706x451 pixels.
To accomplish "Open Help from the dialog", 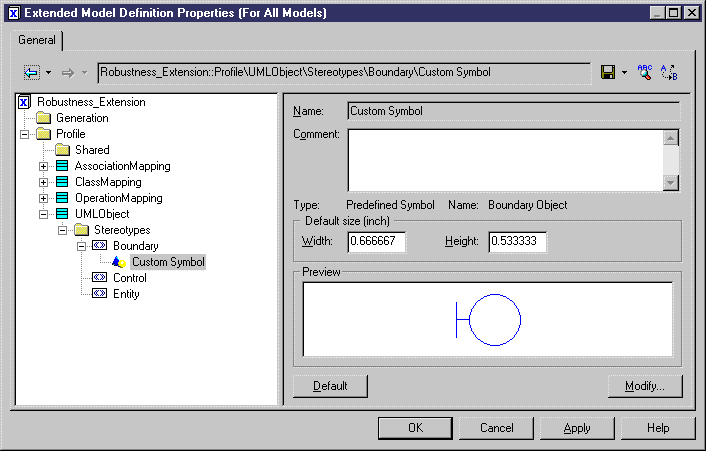I will [x=658, y=428].
